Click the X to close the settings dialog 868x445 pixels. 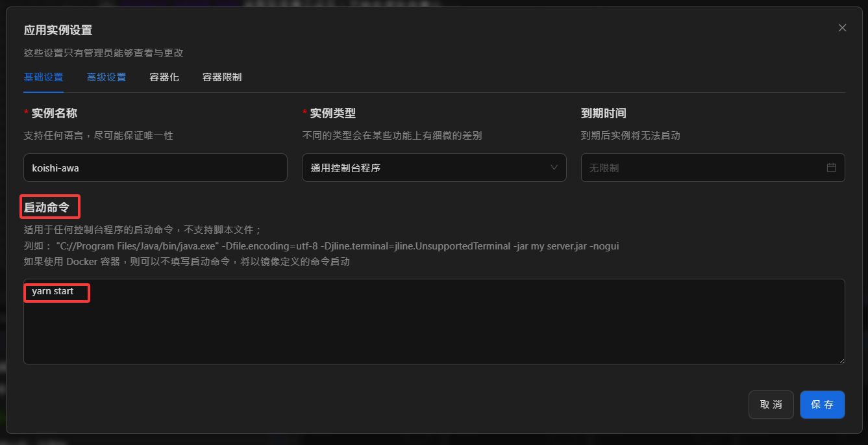842,28
